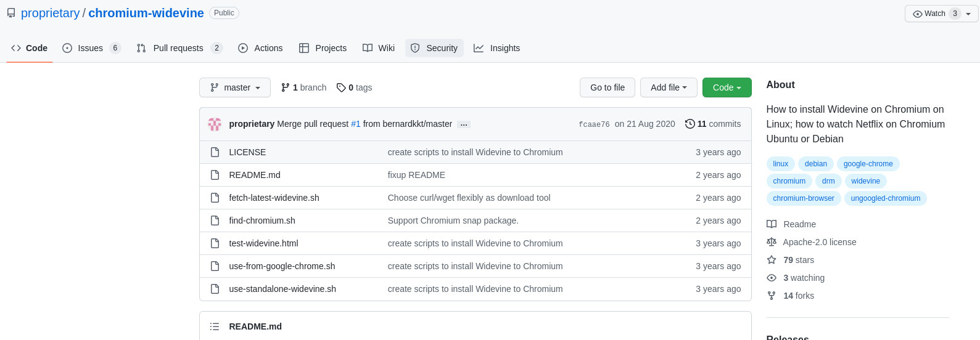Viewport: 980px width, 340px height.
Task: Select the chromium-browser topic tag
Action: click(x=804, y=198)
